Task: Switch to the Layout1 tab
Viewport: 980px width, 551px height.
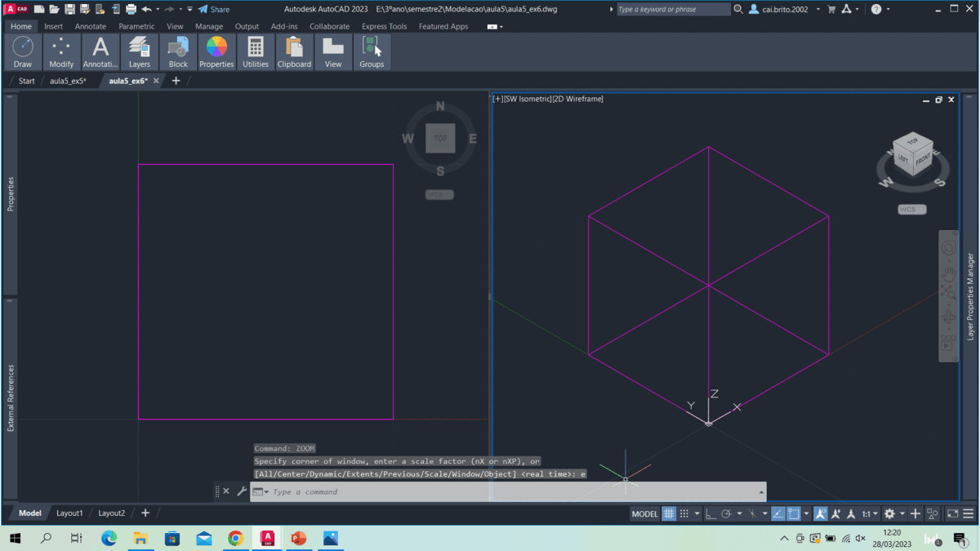Action: (x=69, y=513)
